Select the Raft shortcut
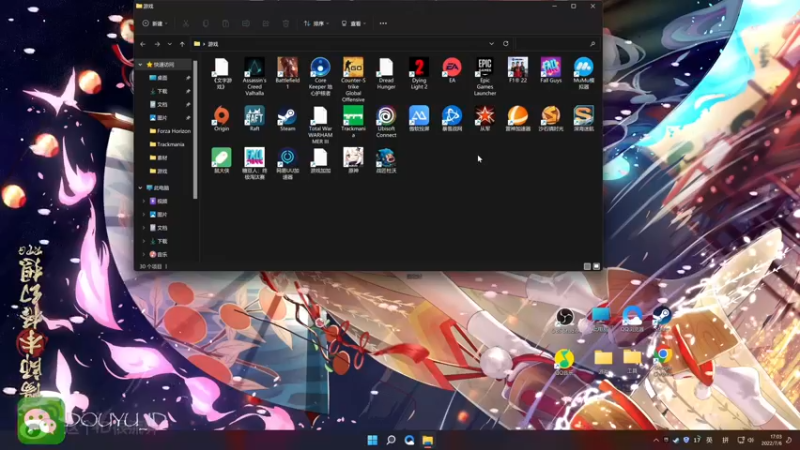The image size is (800, 450). point(254,119)
